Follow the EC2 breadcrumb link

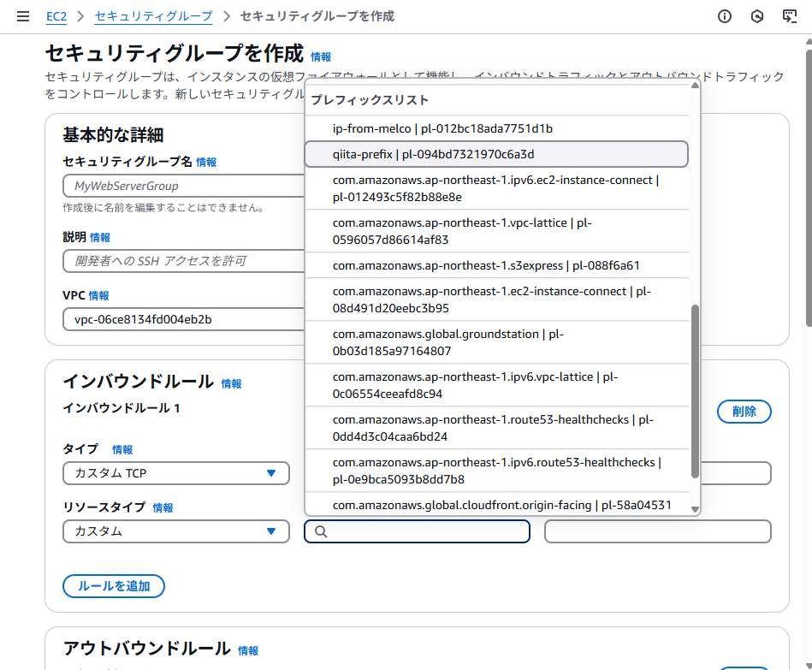[56, 16]
